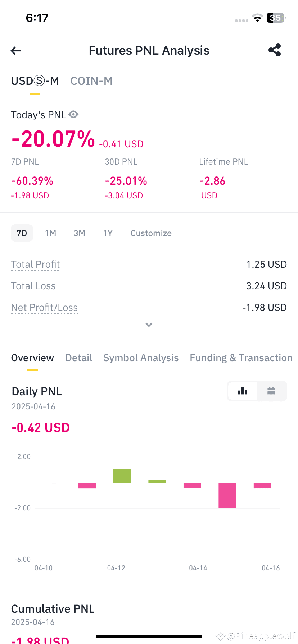Screen dimensions: 298x644
Task: Tap the Lifetime PNL info label
Action: coord(223,162)
